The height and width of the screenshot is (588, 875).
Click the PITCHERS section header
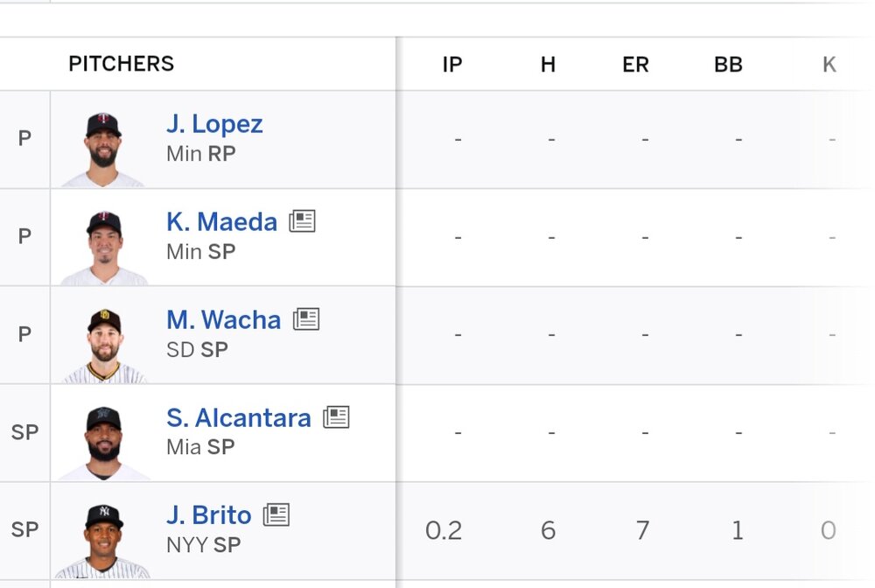point(122,64)
